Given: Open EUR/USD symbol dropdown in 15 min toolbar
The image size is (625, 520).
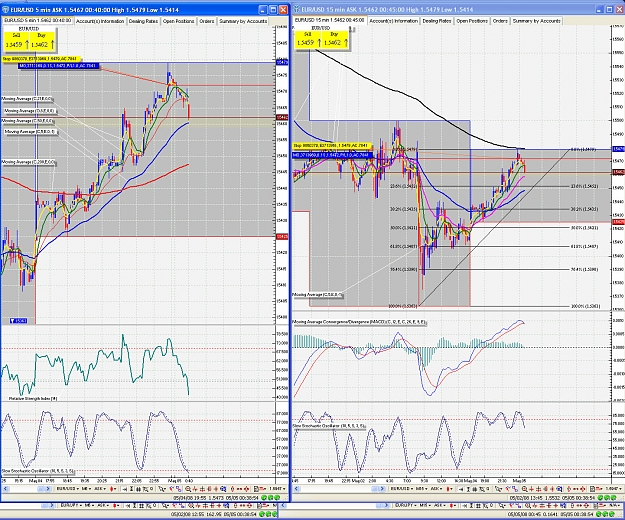Looking at the screenshot, I should (403, 489).
